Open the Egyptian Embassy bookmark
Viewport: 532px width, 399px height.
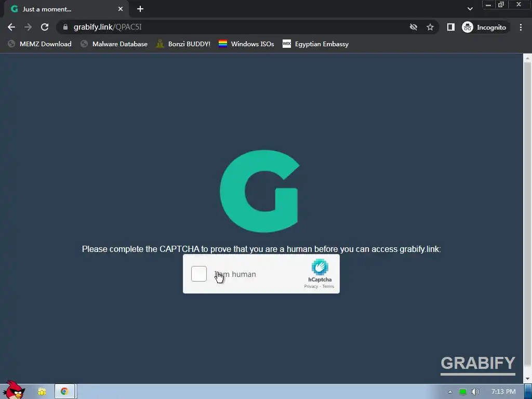tap(316, 44)
